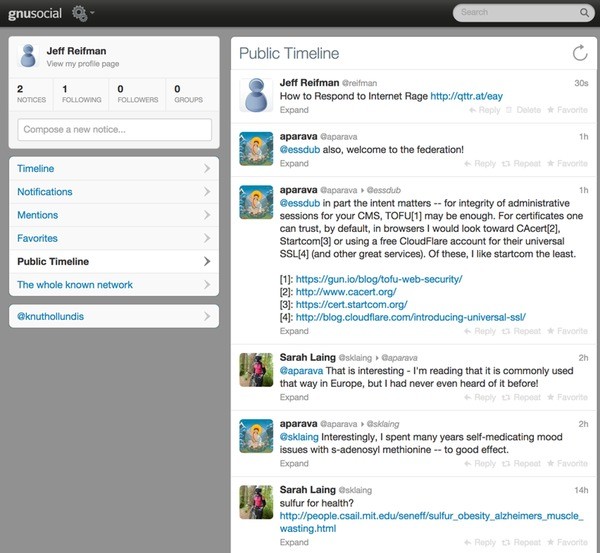Open aparava's avatar on welcome notice
600x553 pixels.
click(x=256, y=148)
